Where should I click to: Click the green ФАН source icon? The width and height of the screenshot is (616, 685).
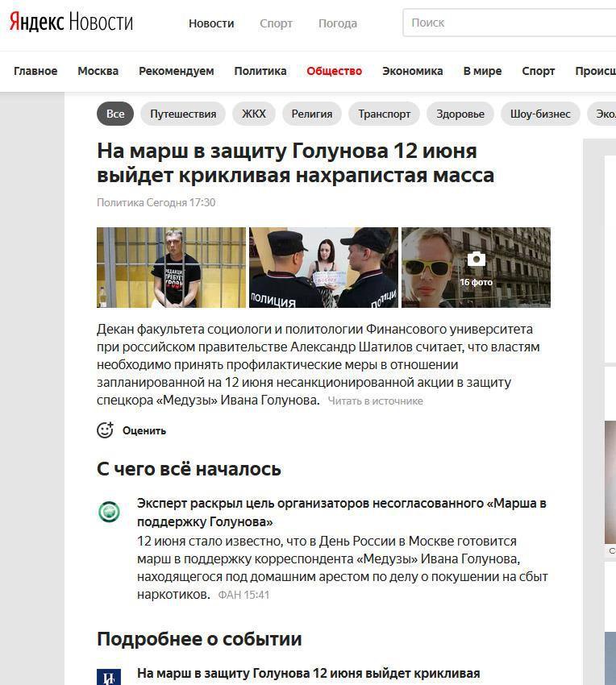tap(110, 512)
